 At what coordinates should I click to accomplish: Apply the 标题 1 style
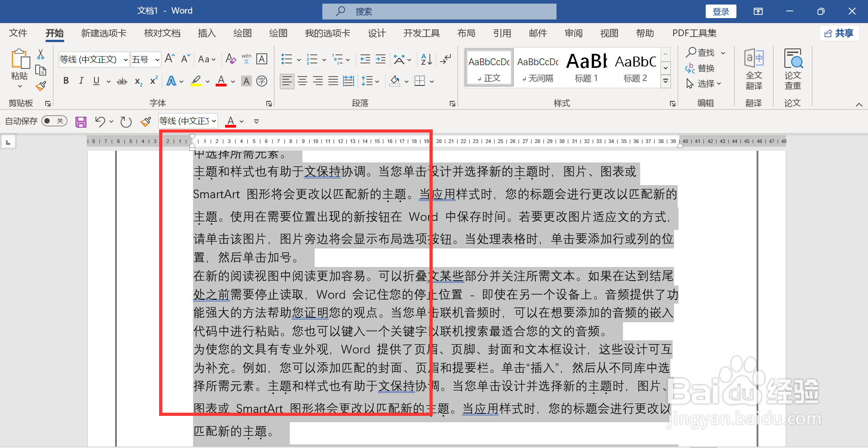pyautogui.click(x=586, y=67)
